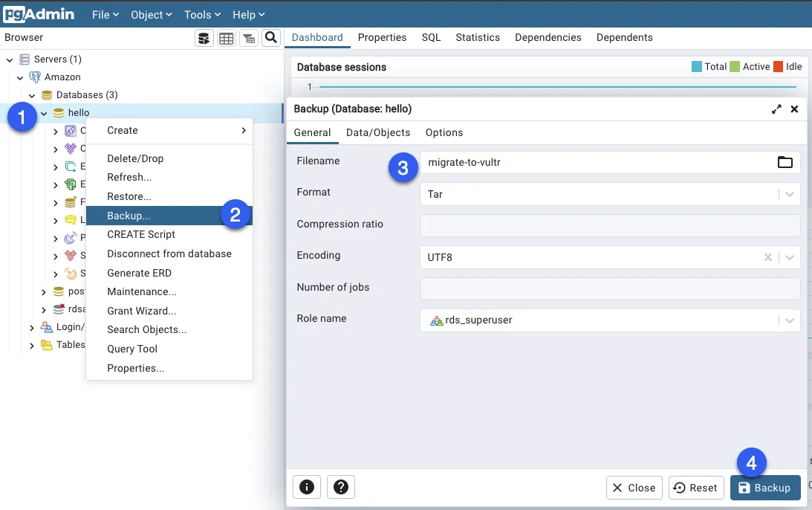This screenshot has height=510, width=812.
Task: Close the Backup dialog with X icon
Action: coord(794,109)
